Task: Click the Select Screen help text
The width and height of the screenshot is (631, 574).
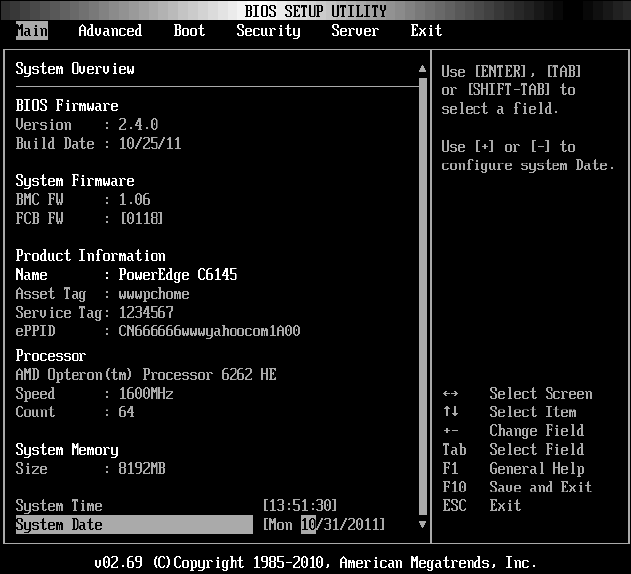Action: tap(541, 394)
